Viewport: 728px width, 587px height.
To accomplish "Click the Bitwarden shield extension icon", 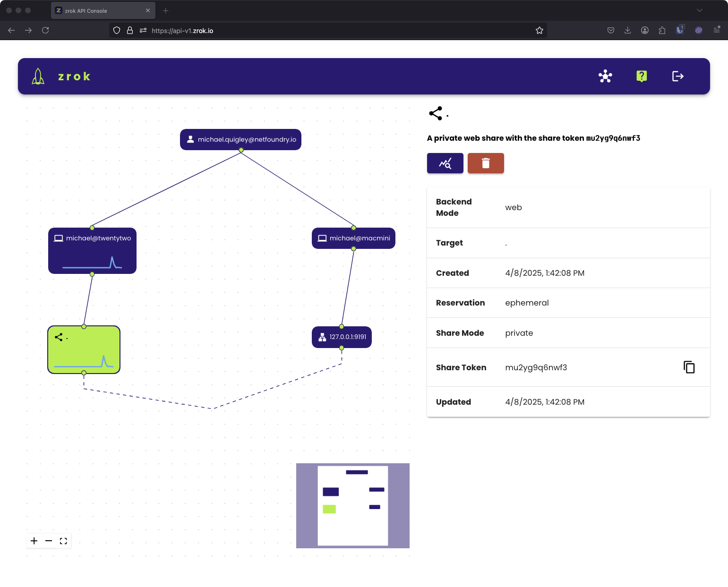I will (x=680, y=30).
